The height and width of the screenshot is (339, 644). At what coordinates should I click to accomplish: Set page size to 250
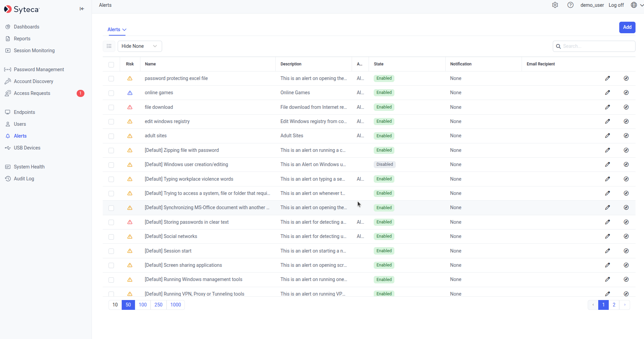pos(158,305)
